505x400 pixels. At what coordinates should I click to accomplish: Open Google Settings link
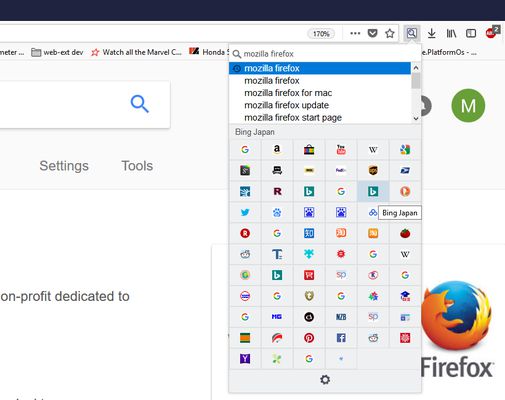(x=64, y=166)
